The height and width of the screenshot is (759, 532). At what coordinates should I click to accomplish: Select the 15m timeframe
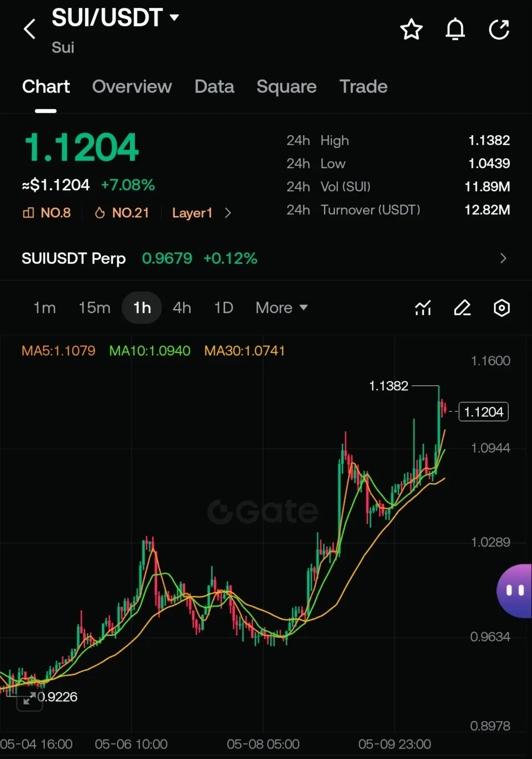click(95, 308)
